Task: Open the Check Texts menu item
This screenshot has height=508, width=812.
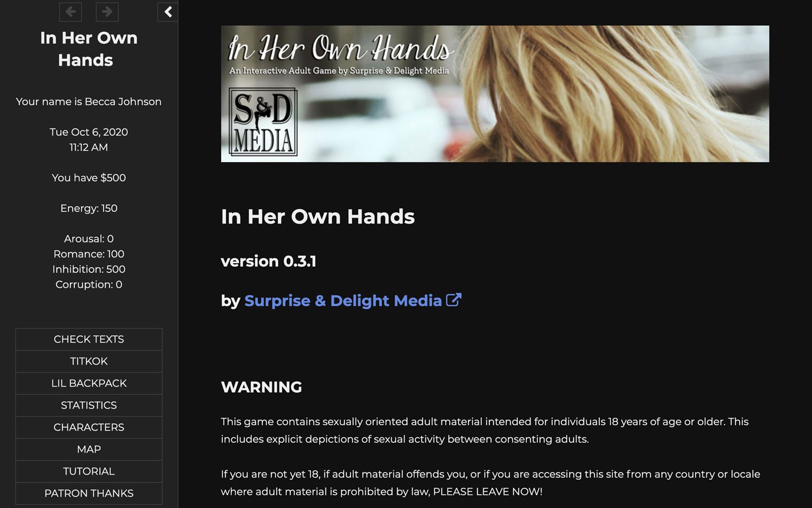Action: point(89,339)
